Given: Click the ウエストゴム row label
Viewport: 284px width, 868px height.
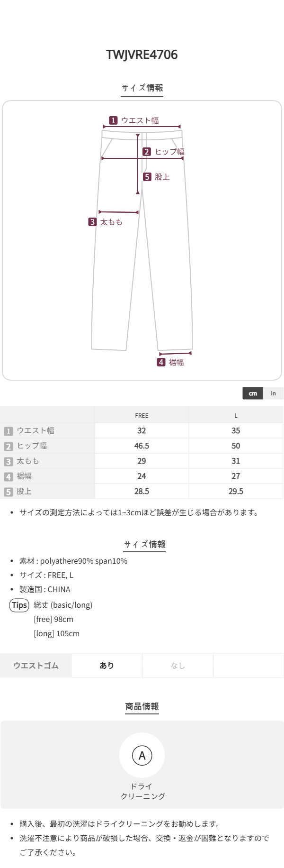Looking at the screenshot, I should 36,666.
